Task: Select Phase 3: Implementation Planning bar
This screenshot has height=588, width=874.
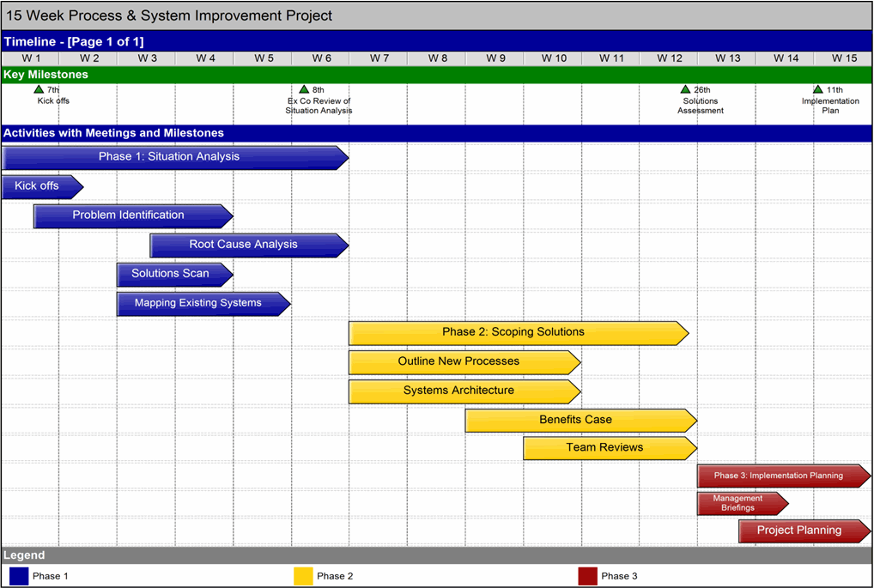Action: (x=784, y=476)
